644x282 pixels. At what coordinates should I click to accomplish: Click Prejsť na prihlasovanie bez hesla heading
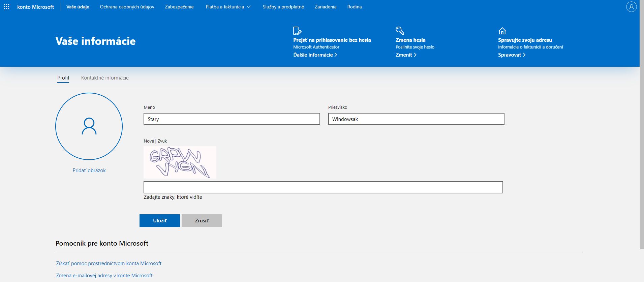332,40
